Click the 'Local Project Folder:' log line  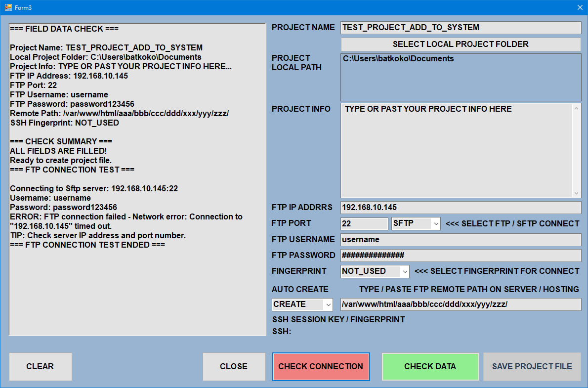pyautogui.click(x=106, y=57)
